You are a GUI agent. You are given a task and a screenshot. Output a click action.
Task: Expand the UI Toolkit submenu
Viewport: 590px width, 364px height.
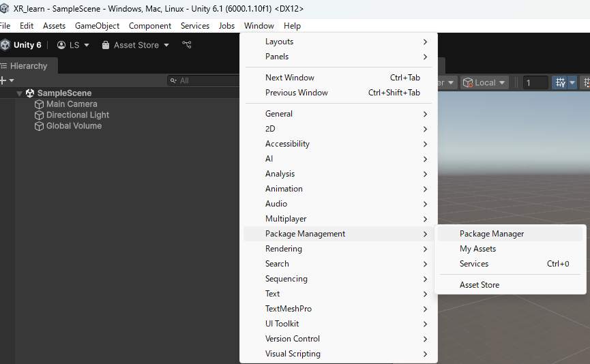[338, 324]
